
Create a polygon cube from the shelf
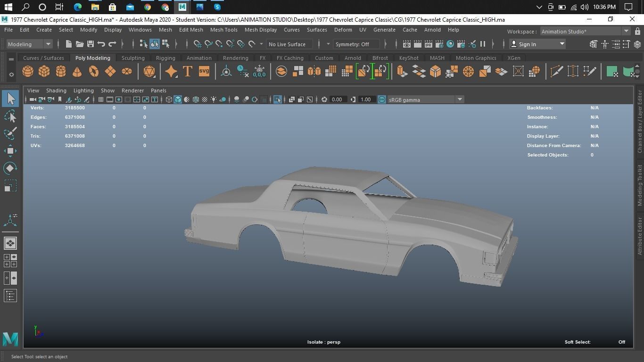[x=44, y=71]
